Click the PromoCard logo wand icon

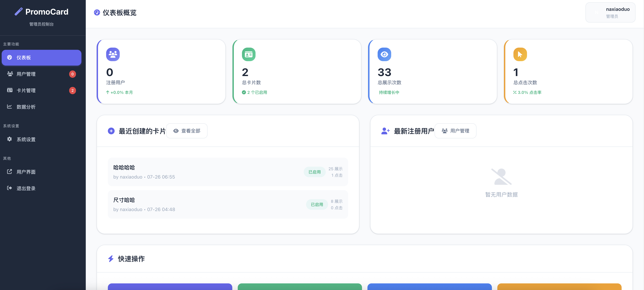click(x=18, y=12)
